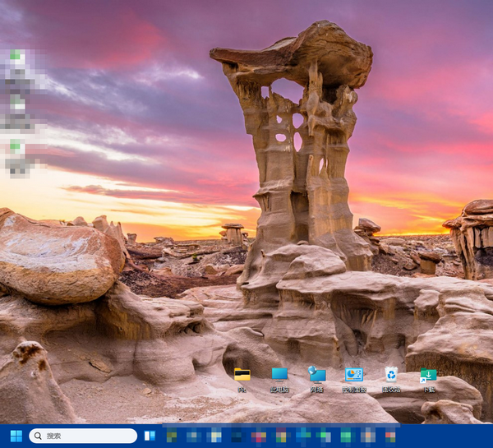Select the 下载 (Downloads) shortcut icon
The width and height of the screenshot is (493, 448).
pyautogui.click(x=428, y=375)
